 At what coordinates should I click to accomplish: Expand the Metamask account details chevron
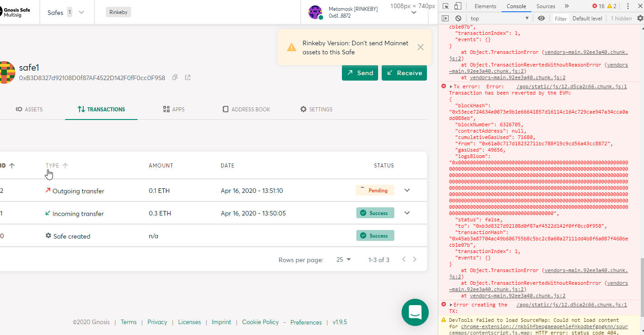414,13
